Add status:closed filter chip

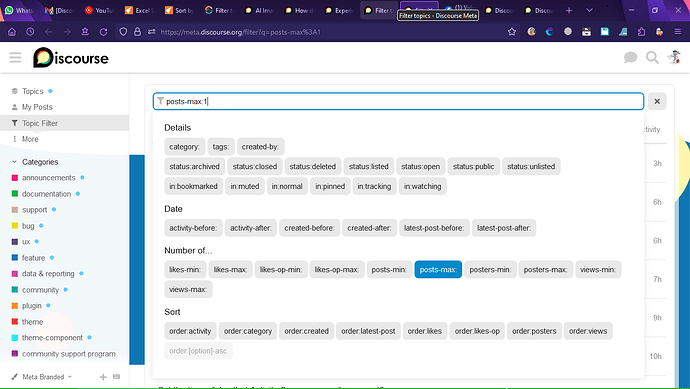point(255,166)
